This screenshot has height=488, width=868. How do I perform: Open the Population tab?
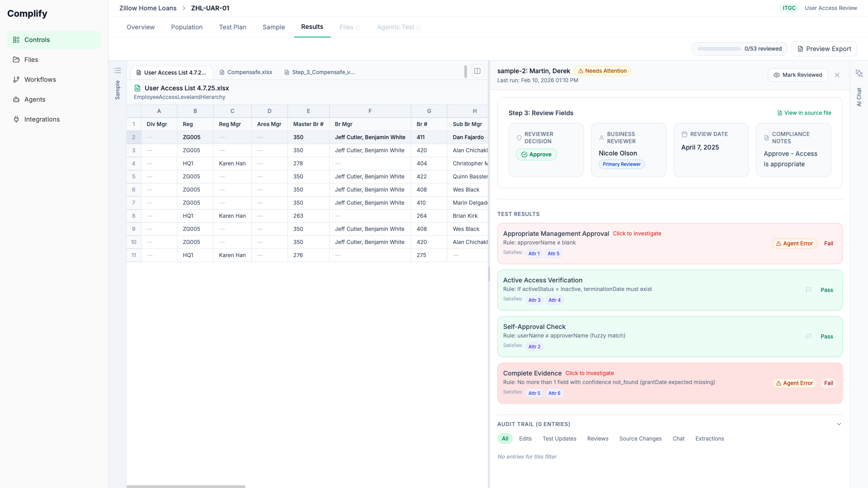coord(186,27)
